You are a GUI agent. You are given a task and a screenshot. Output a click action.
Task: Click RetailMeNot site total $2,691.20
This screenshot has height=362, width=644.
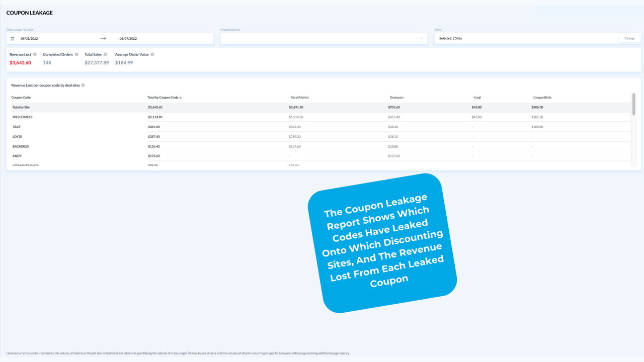[x=296, y=107]
